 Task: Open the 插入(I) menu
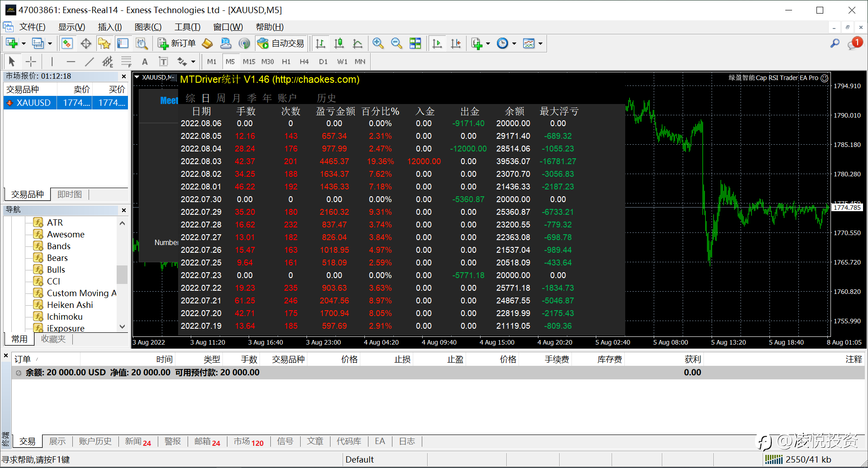point(110,27)
